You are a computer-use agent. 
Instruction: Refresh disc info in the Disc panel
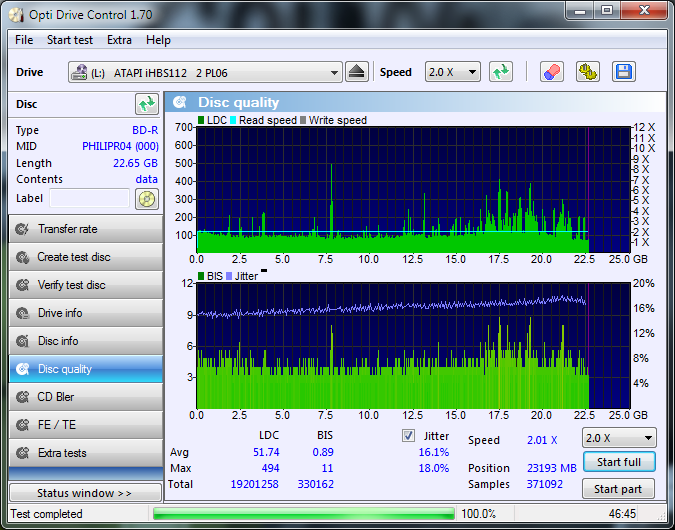(147, 104)
